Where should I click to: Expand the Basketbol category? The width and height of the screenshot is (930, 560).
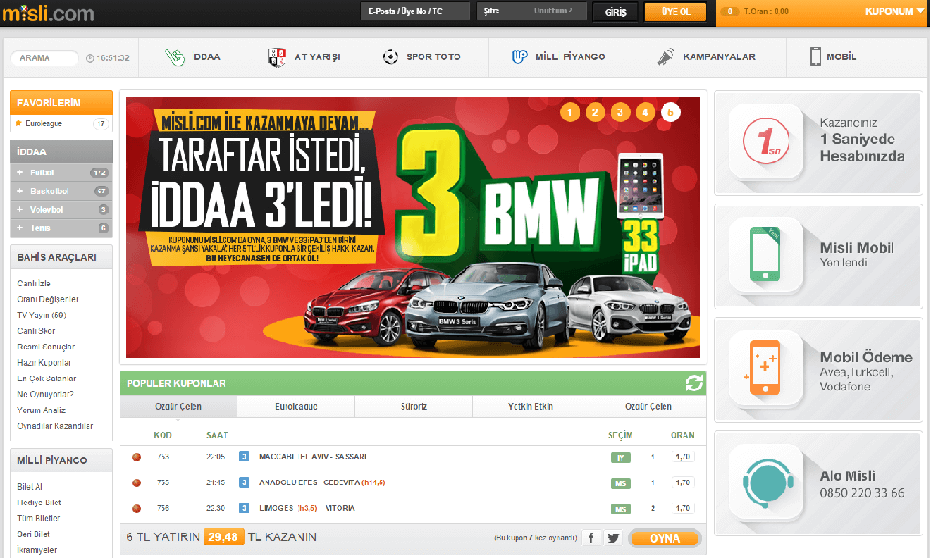pyautogui.click(x=48, y=192)
